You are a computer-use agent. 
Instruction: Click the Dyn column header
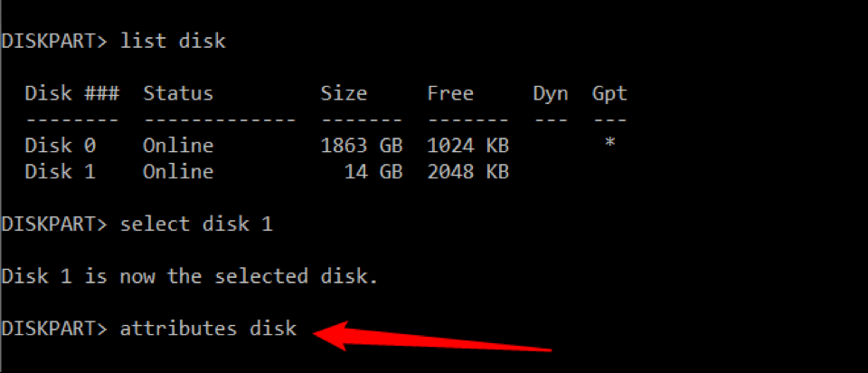pyautogui.click(x=551, y=93)
